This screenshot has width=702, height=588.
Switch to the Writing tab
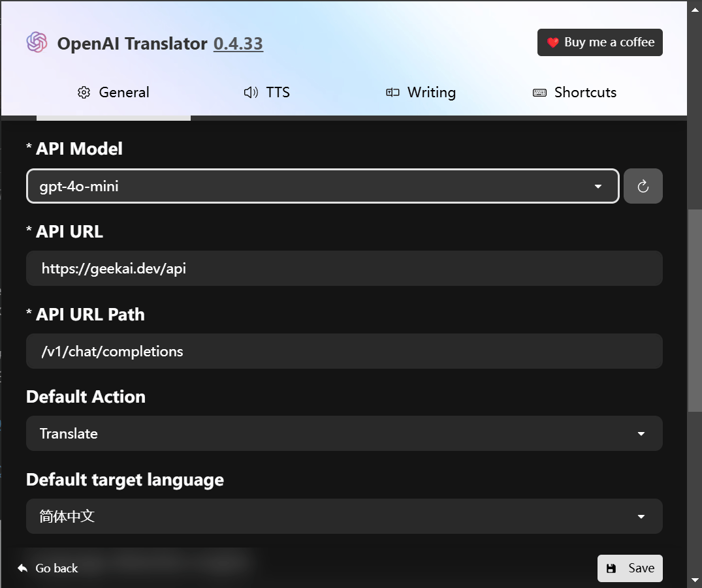421,92
